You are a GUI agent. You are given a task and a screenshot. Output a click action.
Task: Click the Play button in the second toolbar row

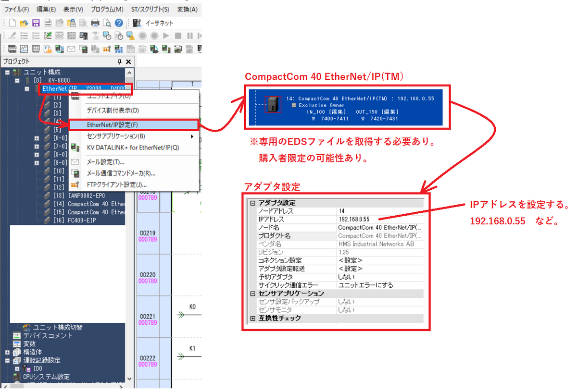(166, 36)
